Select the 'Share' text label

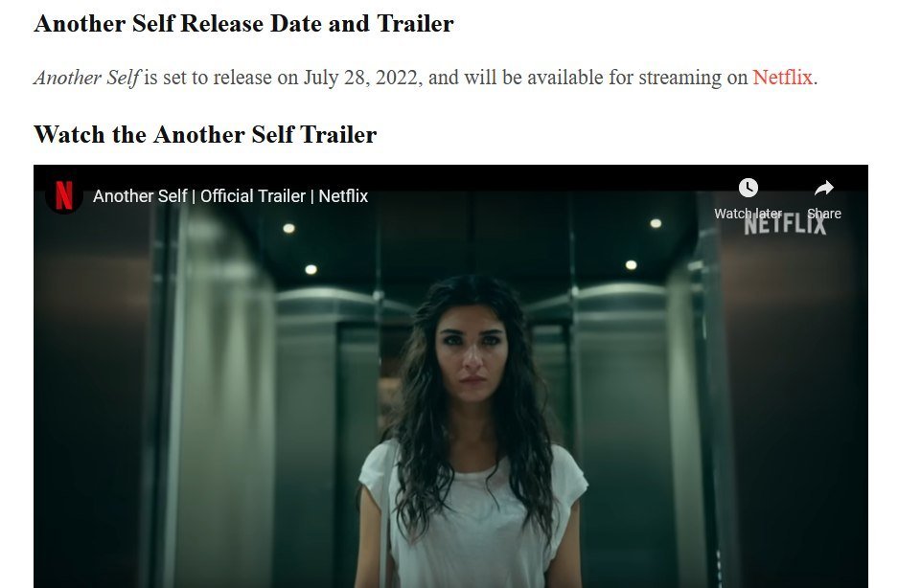pyautogui.click(x=824, y=214)
